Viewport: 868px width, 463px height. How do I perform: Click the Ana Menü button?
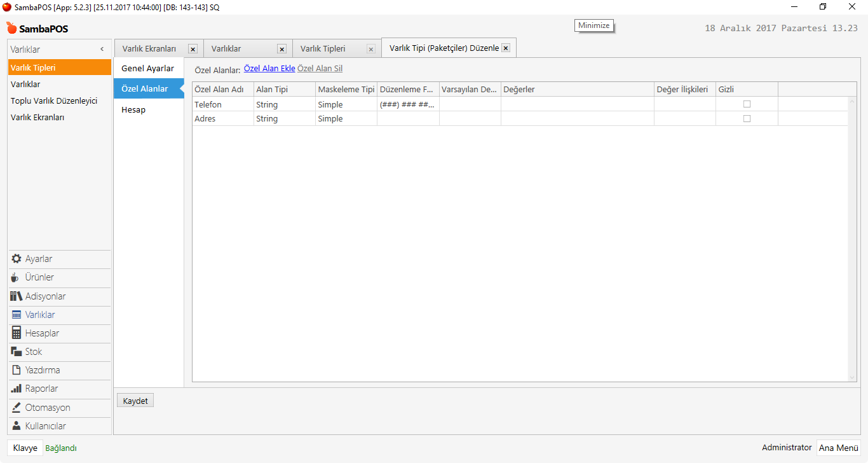tap(838, 448)
